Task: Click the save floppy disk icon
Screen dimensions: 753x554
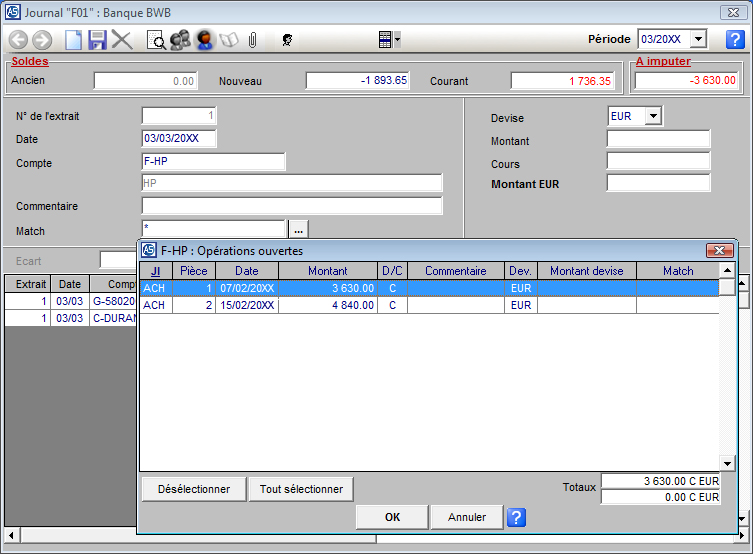Action: click(x=97, y=40)
